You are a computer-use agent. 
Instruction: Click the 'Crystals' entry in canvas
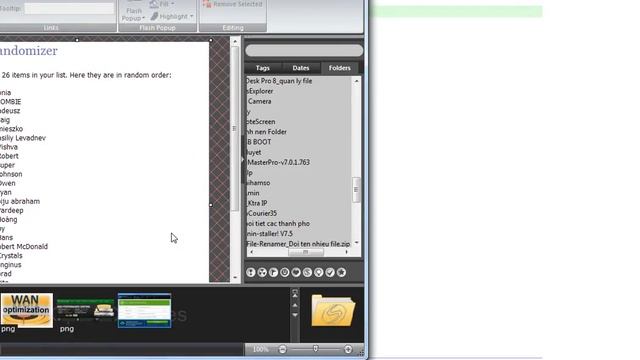[11, 256]
